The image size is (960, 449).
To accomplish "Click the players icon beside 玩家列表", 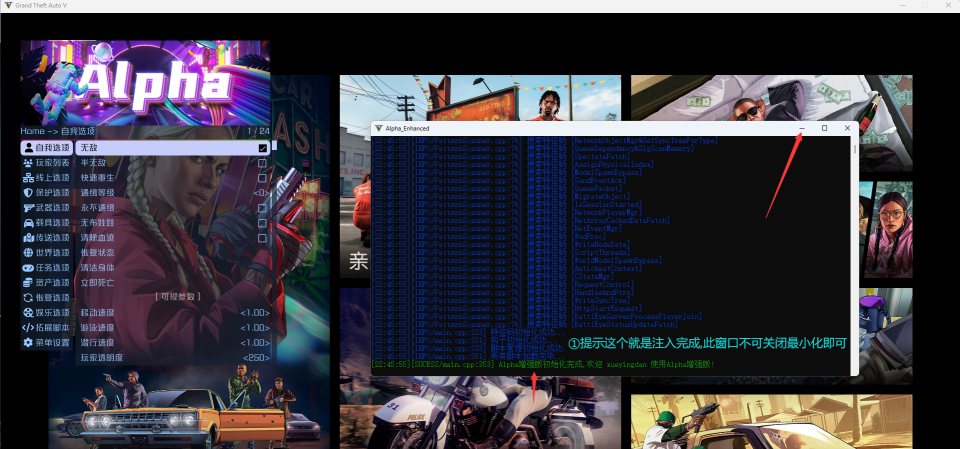I will [x=28, y=163].
